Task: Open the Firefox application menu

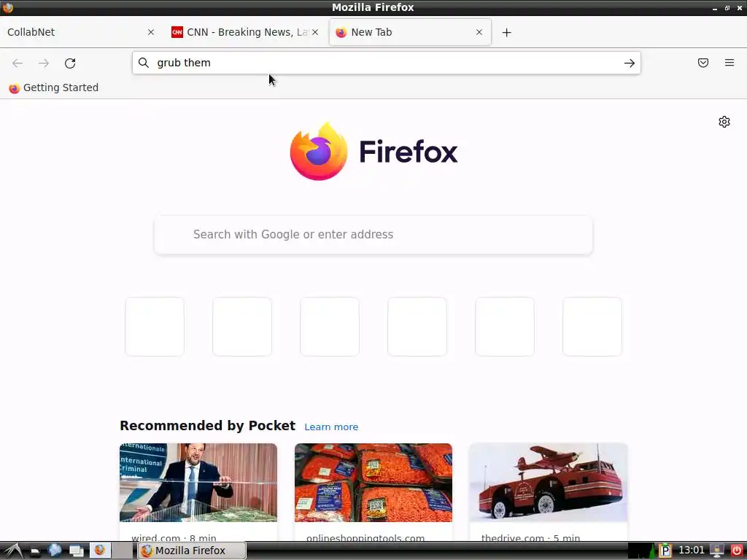Action: [x=729, y=63]
